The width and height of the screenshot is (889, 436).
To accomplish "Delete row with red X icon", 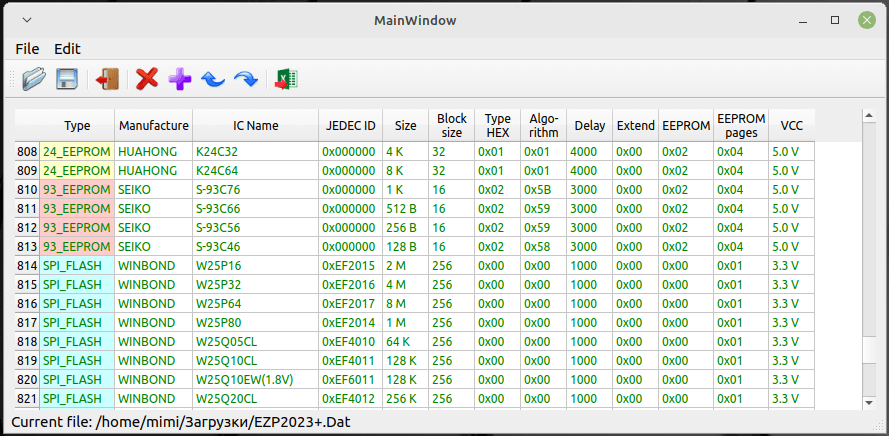I will pyautogui.click(x=147, y=79).
